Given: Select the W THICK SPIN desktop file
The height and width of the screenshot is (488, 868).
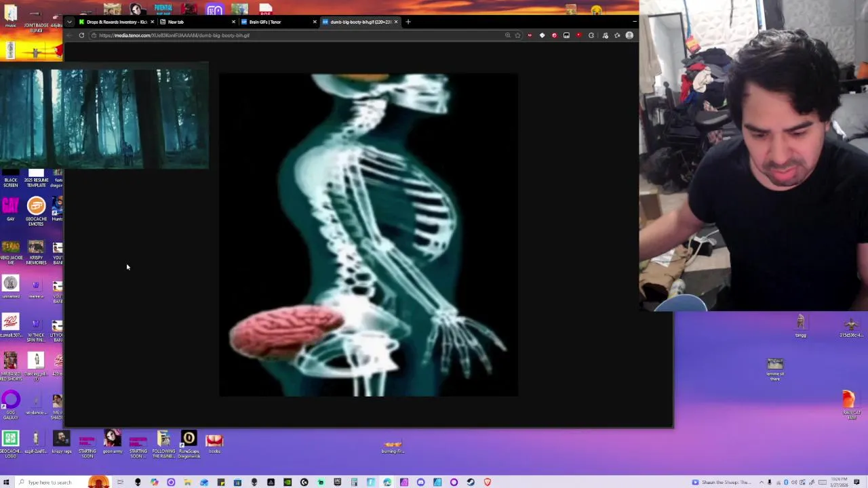Looking at the screenshot, I should click(x=36, y=329).
